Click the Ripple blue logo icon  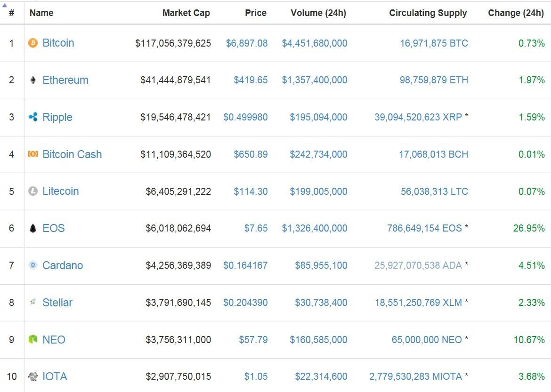coord(32,117)
